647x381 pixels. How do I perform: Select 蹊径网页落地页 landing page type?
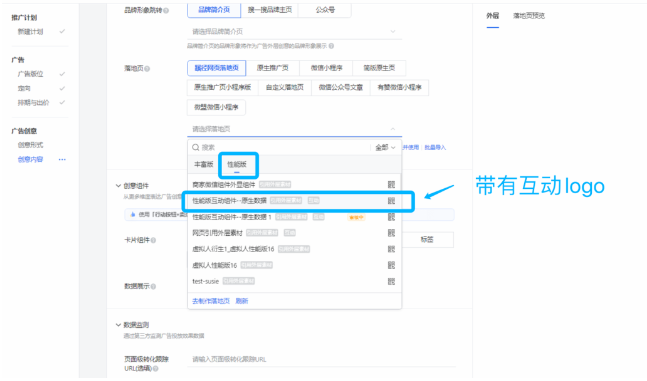point(217,68)
